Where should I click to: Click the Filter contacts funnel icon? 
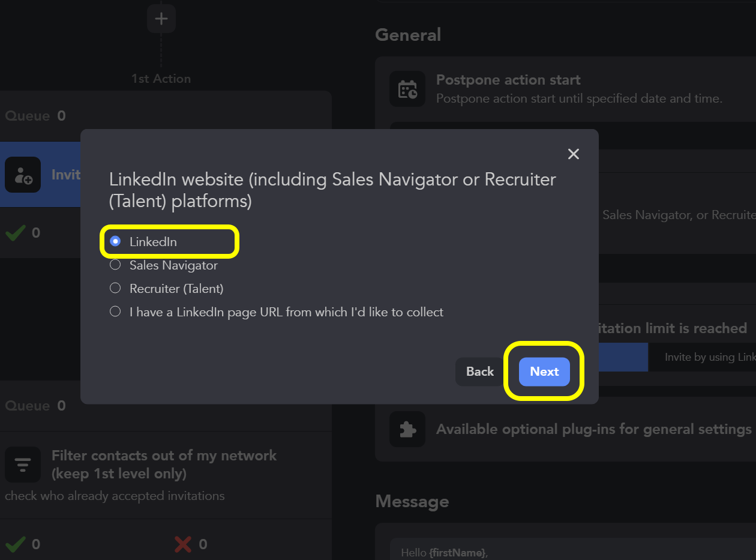(23, 465)
